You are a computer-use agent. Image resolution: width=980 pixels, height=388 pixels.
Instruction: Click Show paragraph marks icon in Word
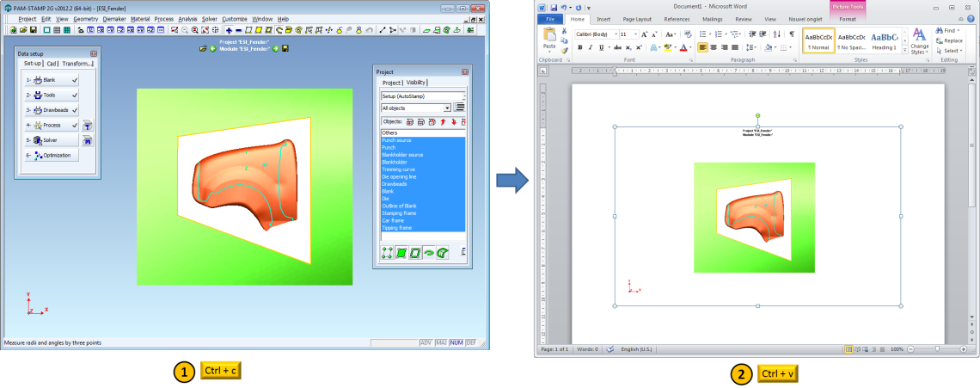[x=792, y=34]
